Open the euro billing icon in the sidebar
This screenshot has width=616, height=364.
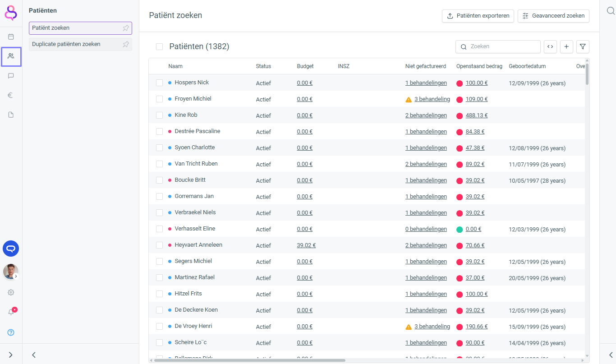[11, 95]
